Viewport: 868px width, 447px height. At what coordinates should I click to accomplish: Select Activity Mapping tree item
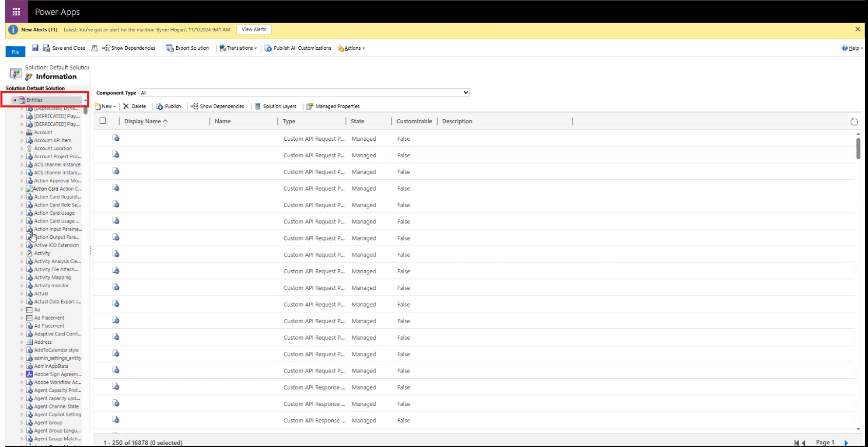52,277
